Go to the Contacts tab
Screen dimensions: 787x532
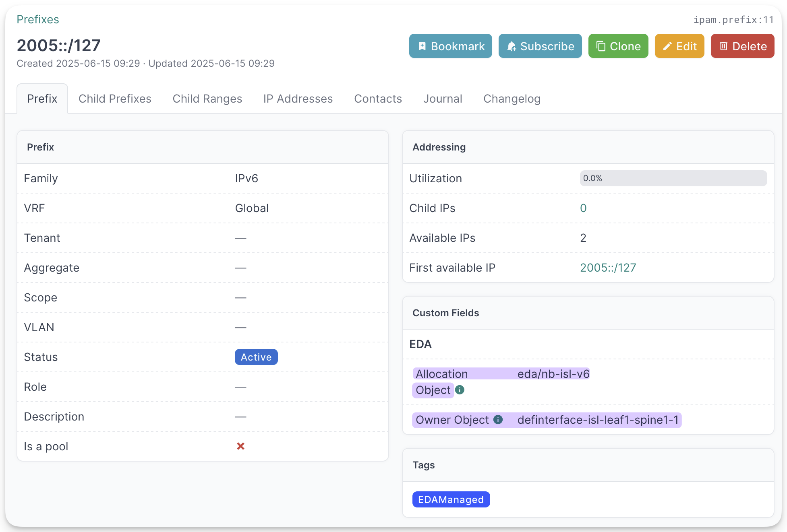point(378,99)
